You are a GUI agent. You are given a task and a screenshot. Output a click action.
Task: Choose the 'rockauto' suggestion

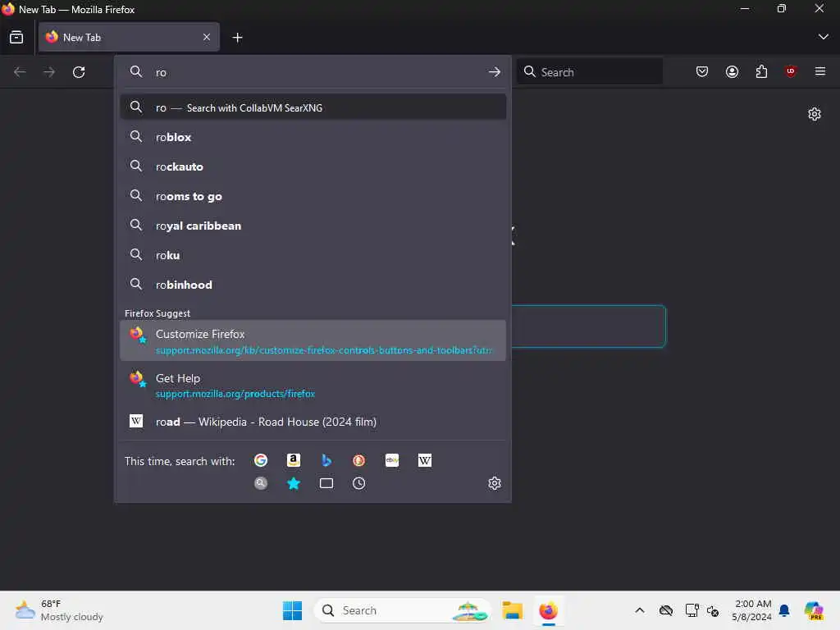(x=313, y=167)
